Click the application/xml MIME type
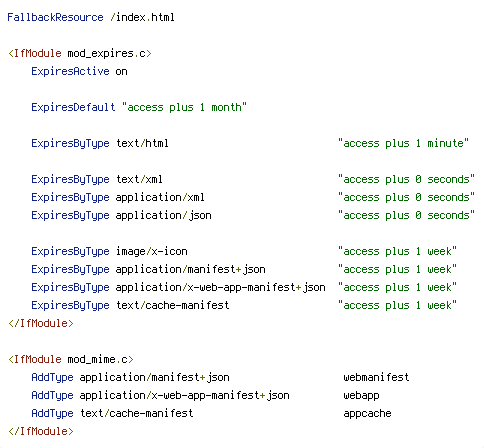This screenshot has width=484, height=448. 160,197
